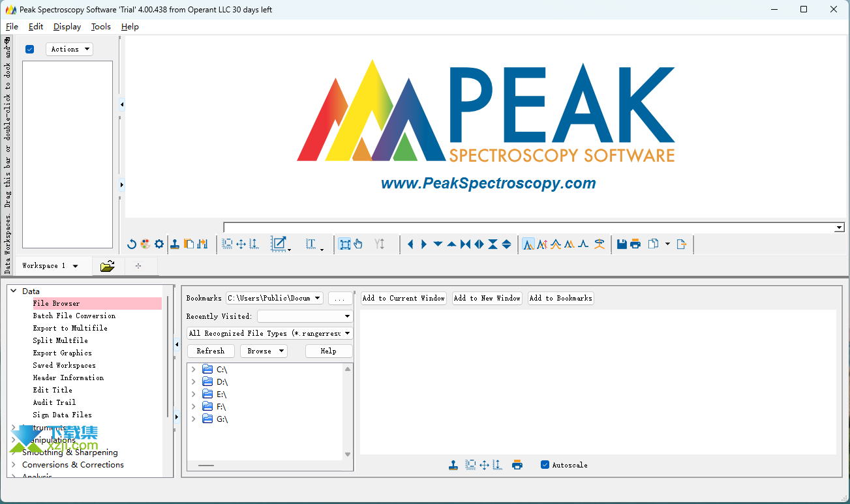Select the zoom box selection tool
The width and height of the screenshot is (850, 504).
tap(344, 244)
